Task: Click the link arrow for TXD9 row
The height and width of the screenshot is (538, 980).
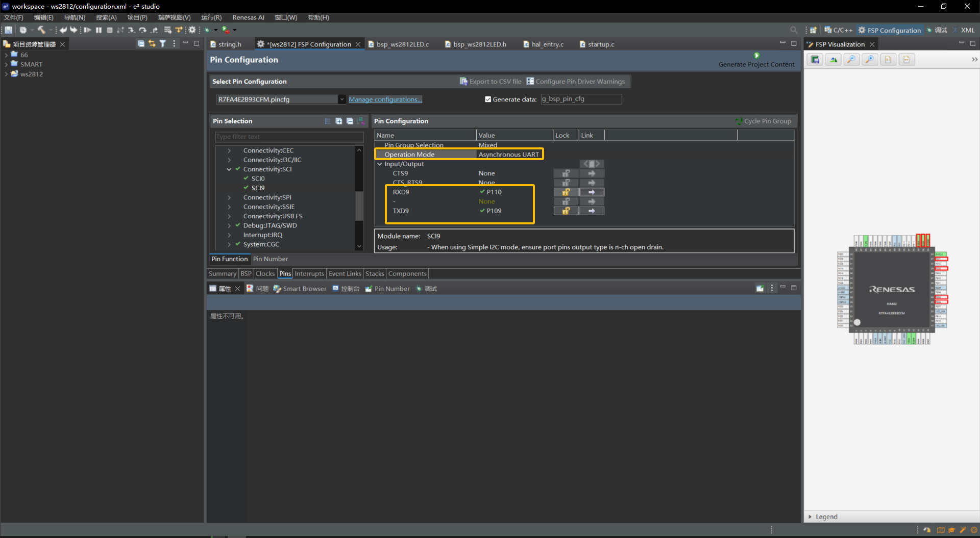Action: (592, 211)
